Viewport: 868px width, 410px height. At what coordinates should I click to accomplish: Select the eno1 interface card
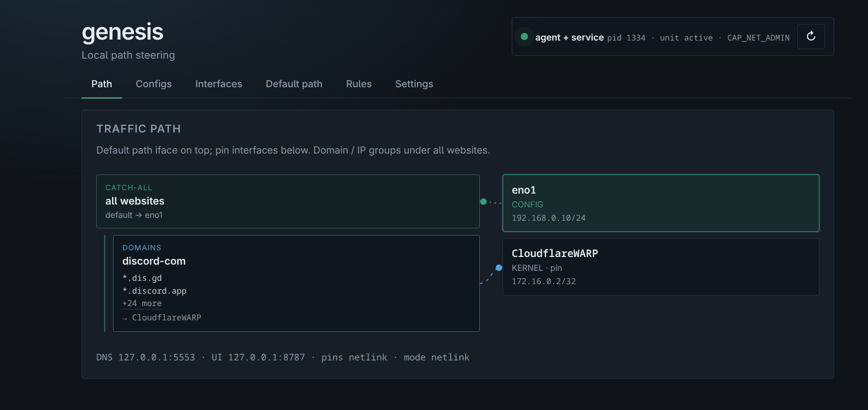[661, 203]
